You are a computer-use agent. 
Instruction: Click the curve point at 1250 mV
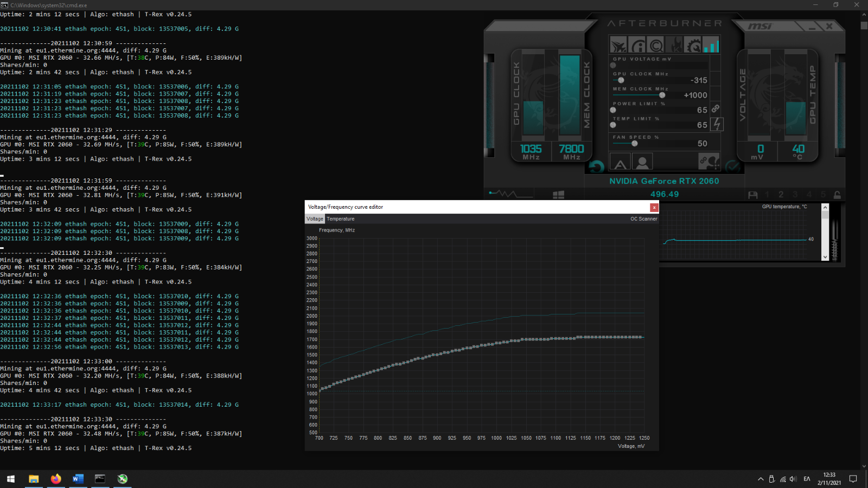click(x=643, y=337)
